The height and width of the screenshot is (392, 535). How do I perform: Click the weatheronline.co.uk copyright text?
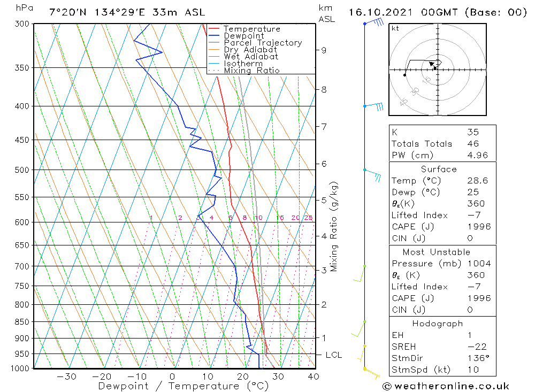(446, 386)
